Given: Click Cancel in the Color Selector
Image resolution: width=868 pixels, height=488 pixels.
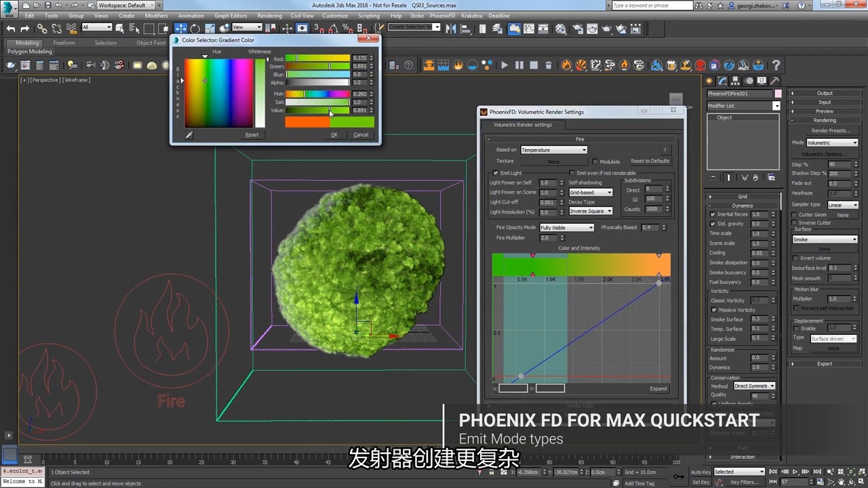Looking at the screenshot, I should point(361,135).
